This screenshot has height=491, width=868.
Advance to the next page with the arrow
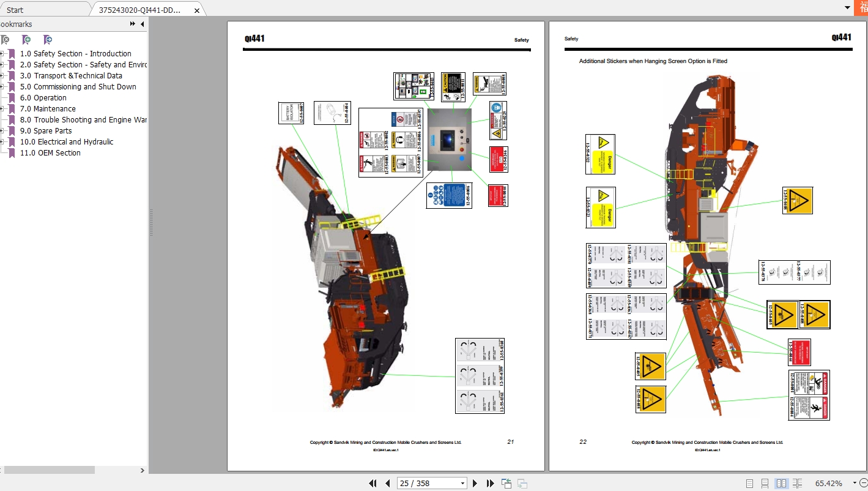(x=475, y=483)
